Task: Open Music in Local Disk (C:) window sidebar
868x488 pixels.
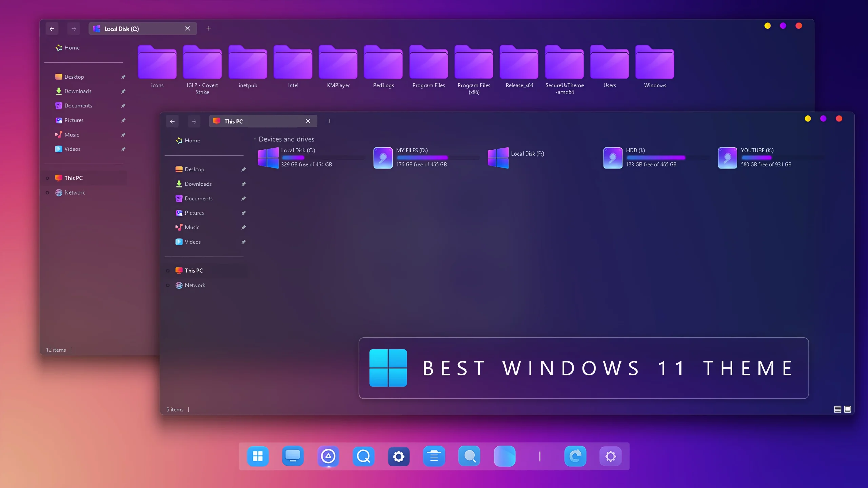Action: click(67, 135)
